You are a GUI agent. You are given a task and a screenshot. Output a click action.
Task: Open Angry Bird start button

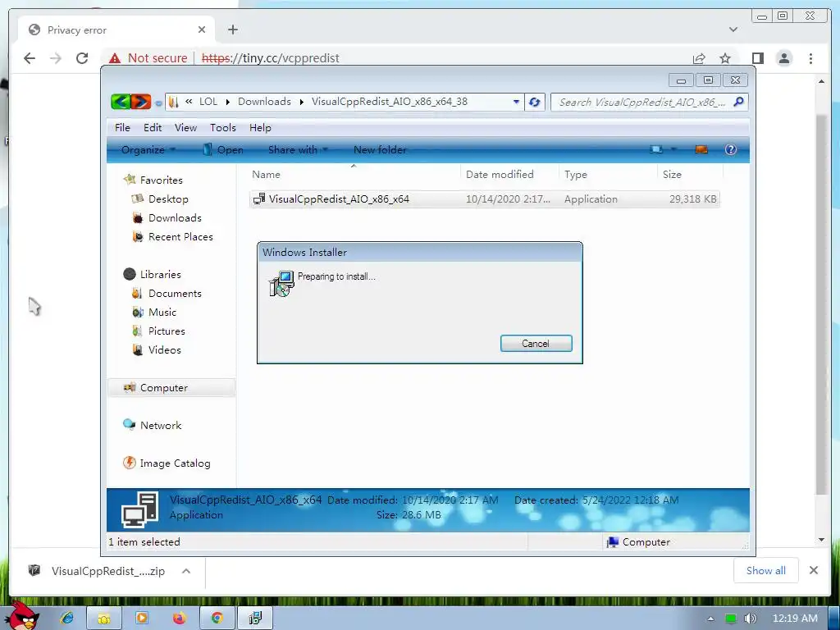tap(23, 616)
